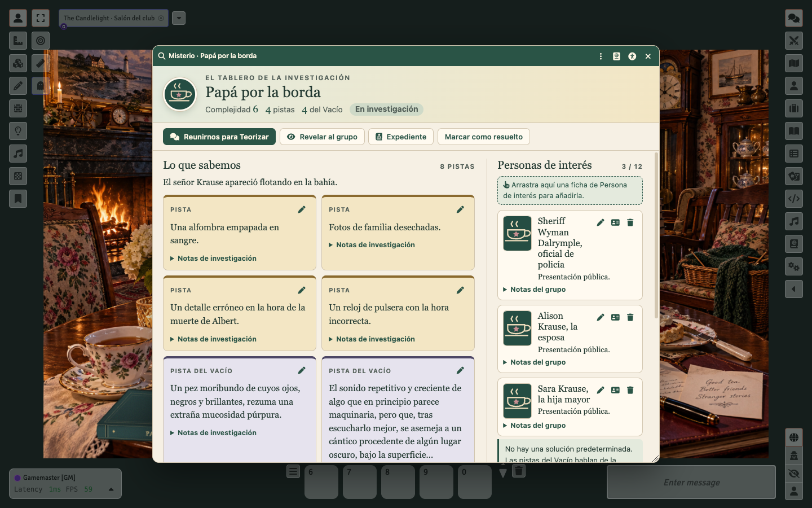Open the scene navigation dropdown arrow
The width and height of the screenshot is (812, 508).
[x=179, y=18]
